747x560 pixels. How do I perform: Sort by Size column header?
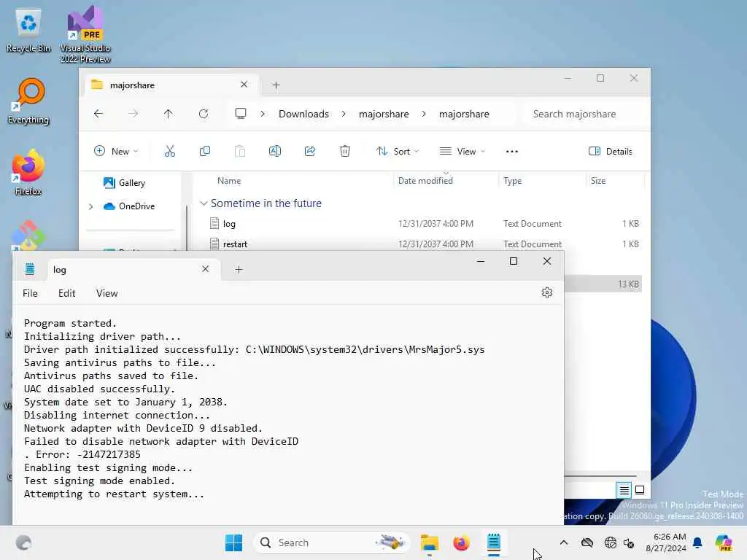point(598,181)
